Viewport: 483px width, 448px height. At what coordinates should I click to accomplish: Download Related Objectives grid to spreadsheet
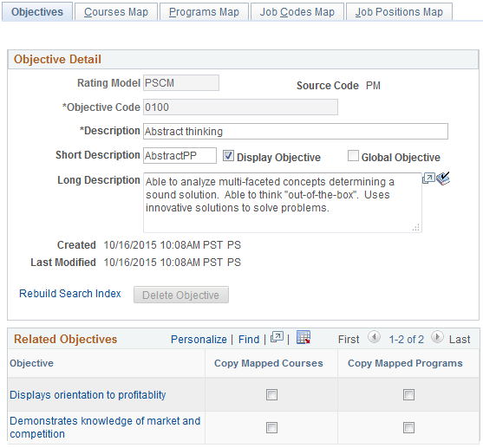coord(304,337)
